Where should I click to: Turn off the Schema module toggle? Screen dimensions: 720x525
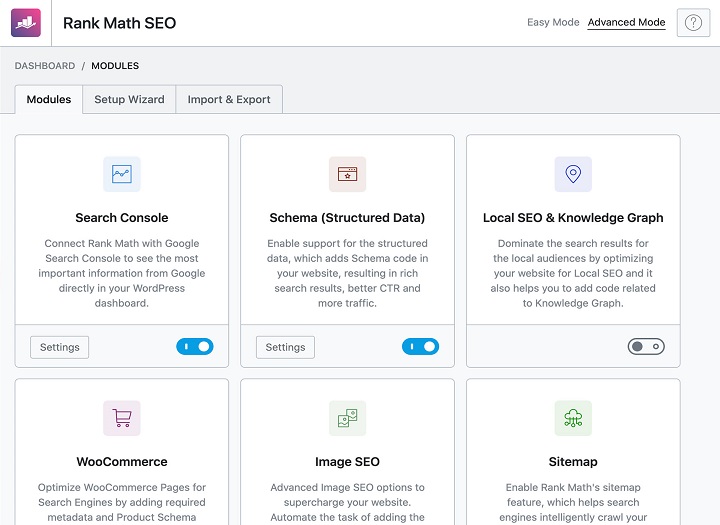click(x=420, y=347)
